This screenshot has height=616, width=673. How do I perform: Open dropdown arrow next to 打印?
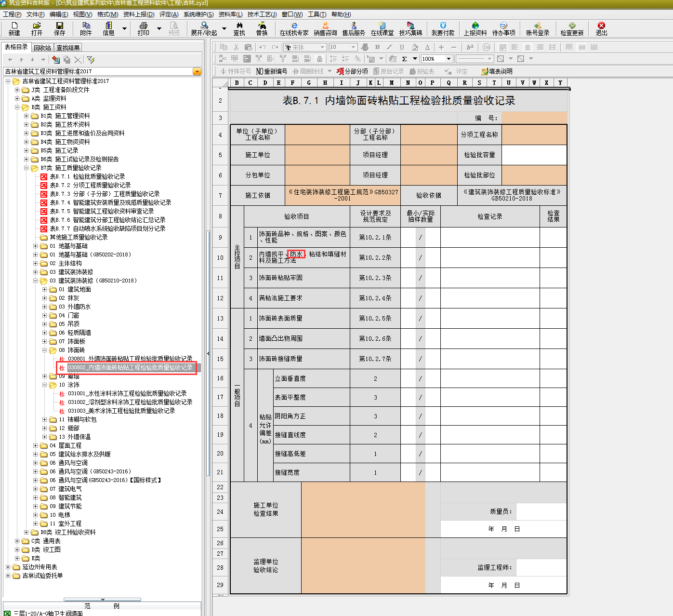(159, 28)
